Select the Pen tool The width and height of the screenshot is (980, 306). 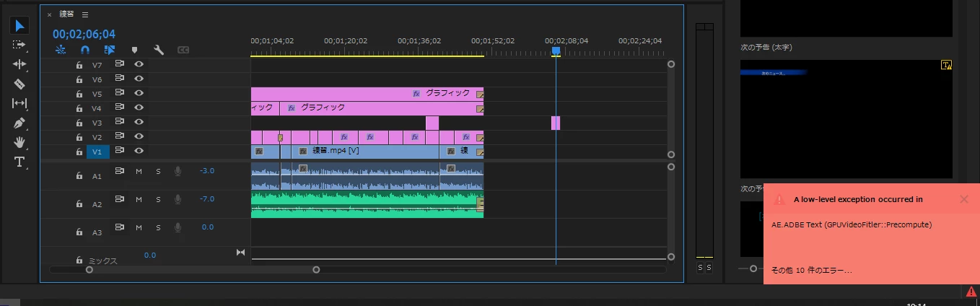(x=19, y=123)
